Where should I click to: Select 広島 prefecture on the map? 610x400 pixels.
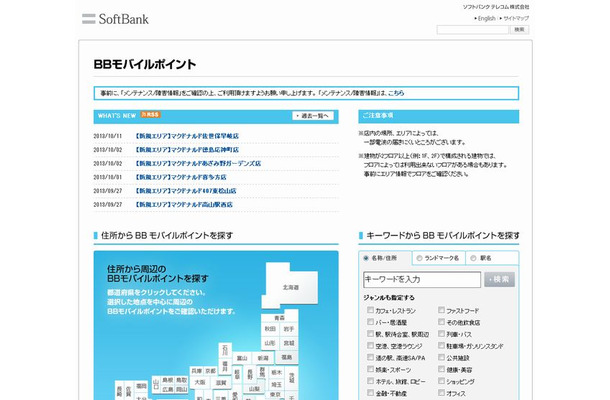(x=168, y=389)
